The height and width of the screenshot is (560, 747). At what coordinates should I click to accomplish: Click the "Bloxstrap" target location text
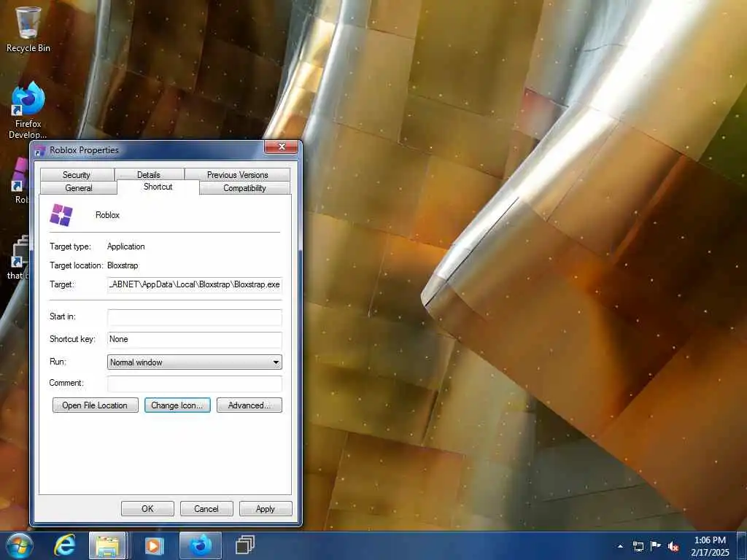123,265
